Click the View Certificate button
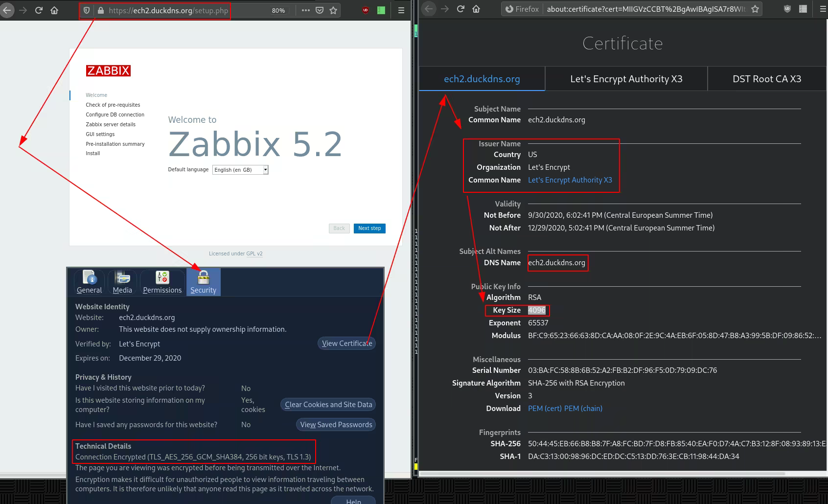Image resolution: width=828 pixels, height=504 pixels. click(x=347, y=344)
